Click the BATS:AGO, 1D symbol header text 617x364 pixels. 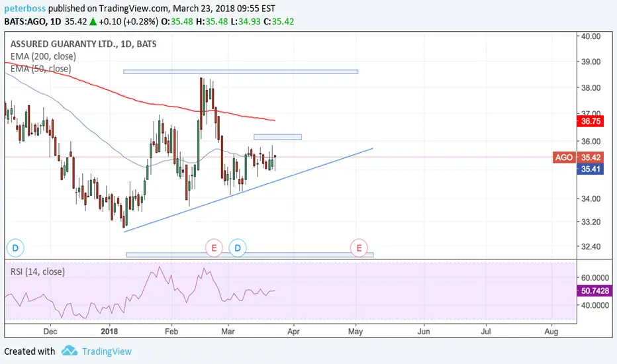click(x=32, y=22)
